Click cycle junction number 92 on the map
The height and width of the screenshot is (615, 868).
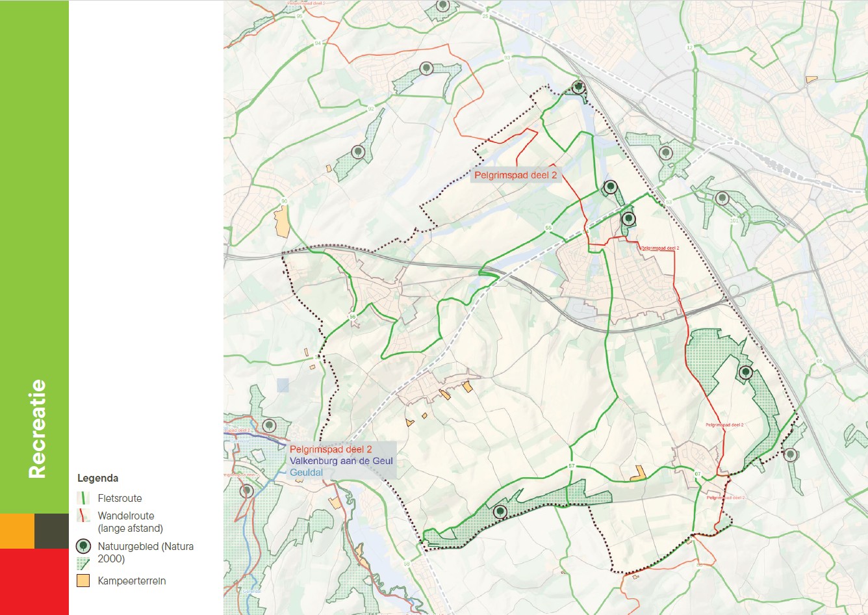(x=371, y=109)
